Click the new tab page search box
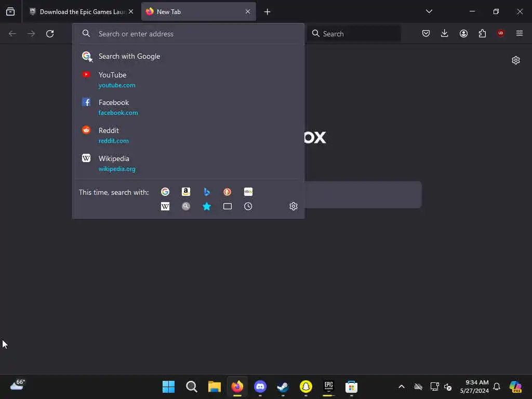The height and width of the screenshot is (399, 532). [363, 195]
